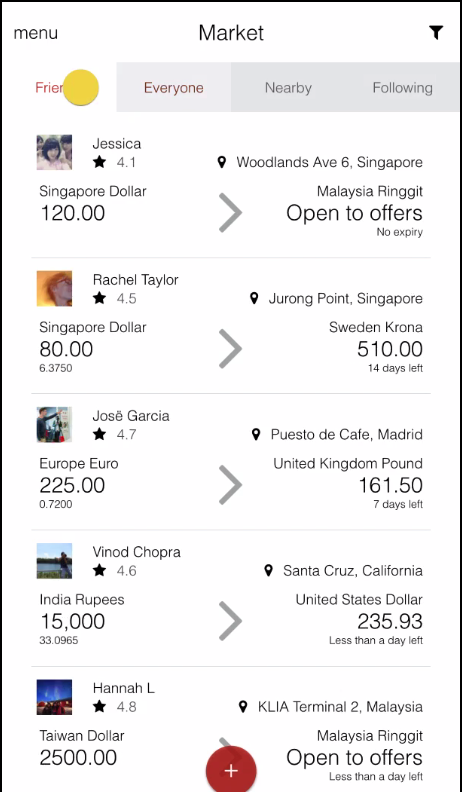Switch to the Everyone tab
The image size is (462, 792).
click(174, 87)
